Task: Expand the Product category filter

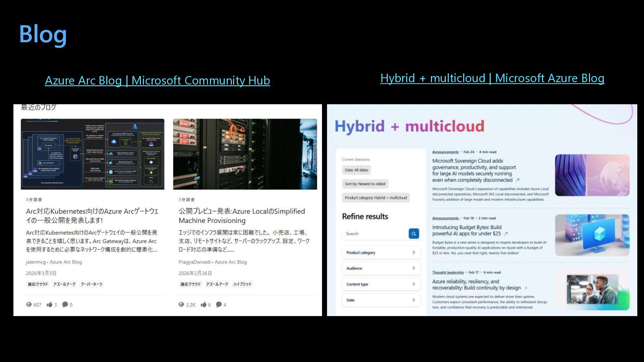Action: coord(381,252)
